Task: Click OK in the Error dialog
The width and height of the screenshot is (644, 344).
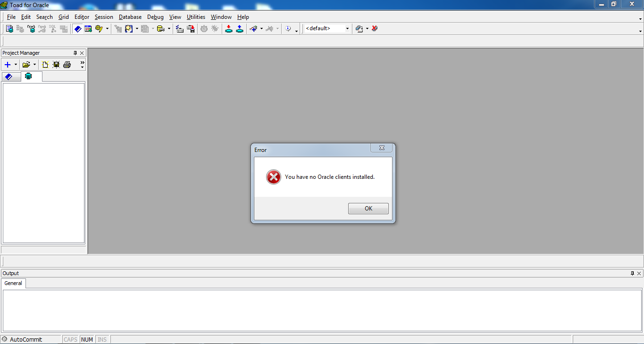Action: tap(368, 209)
